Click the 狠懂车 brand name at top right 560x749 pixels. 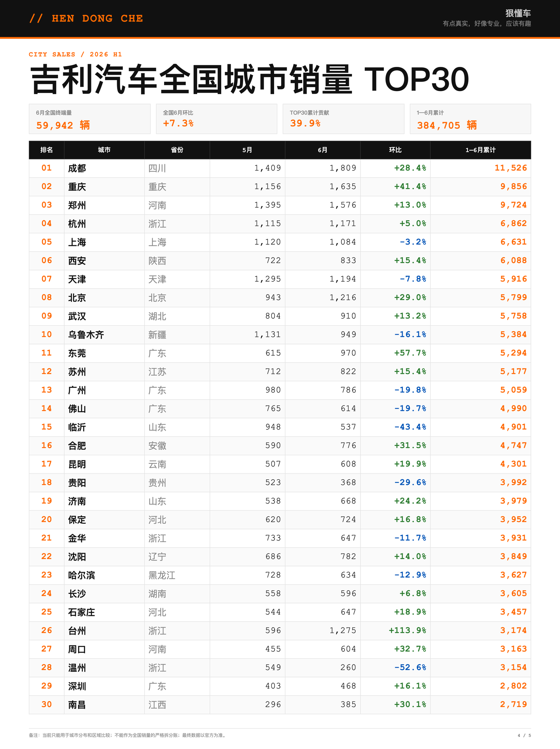pyautogui.click(x=518, y=13)
